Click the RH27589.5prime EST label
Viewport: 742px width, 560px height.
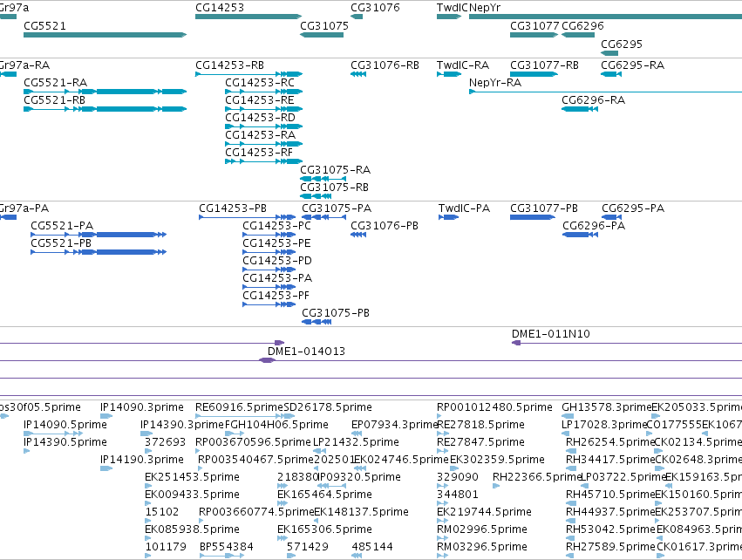(610, 547)
